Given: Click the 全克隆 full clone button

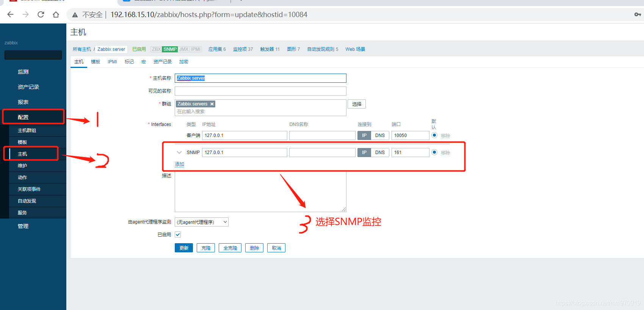Looking at the screenshot, I should pos(230,248).
